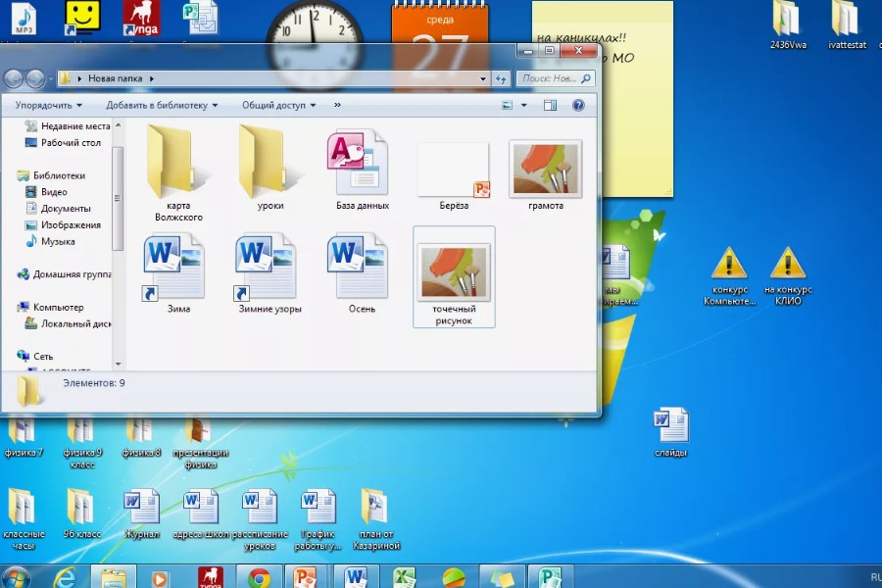Click the Help question mark icon

578,105
